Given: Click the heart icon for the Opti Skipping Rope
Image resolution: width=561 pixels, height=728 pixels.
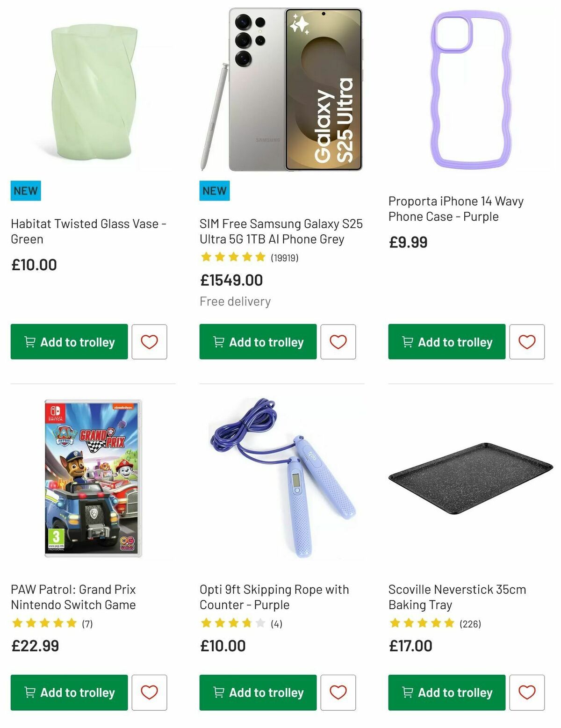Looking at the screenshot, I should (338, 692).
